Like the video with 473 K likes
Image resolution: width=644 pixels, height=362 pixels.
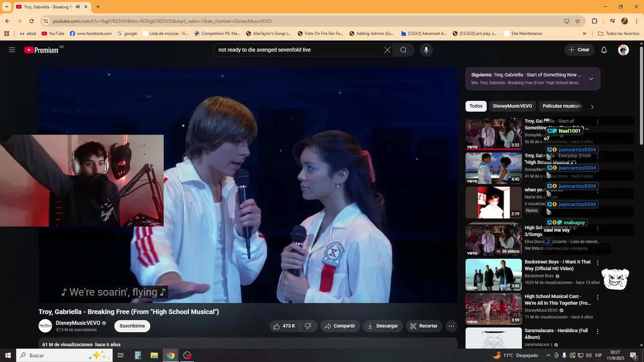pyautogui.click(x=284, y=326)
